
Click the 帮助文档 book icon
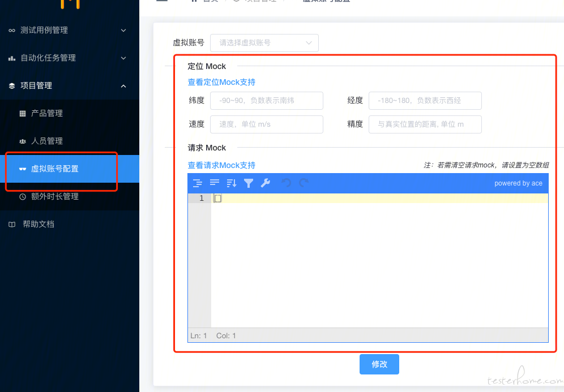[12, 225]
